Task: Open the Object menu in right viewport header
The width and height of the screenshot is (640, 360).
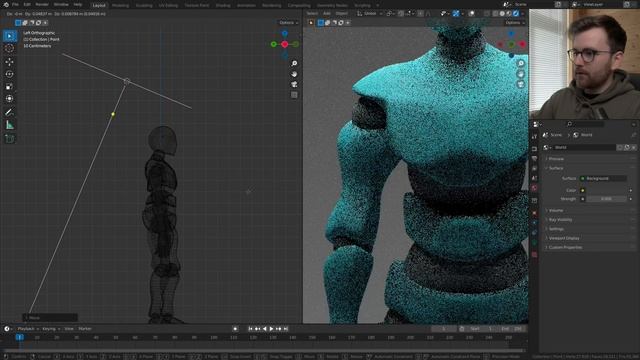Action: click(x=342, y=13)
